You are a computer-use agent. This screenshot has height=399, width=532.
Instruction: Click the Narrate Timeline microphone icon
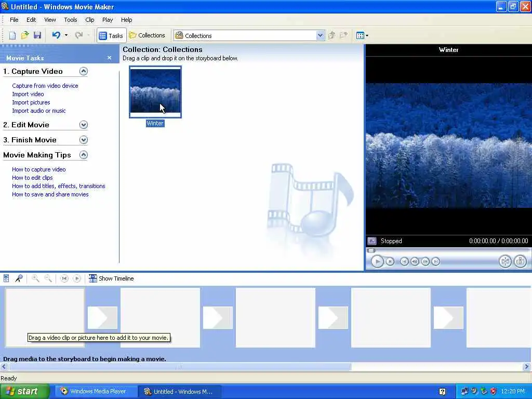tap(19, 278)
